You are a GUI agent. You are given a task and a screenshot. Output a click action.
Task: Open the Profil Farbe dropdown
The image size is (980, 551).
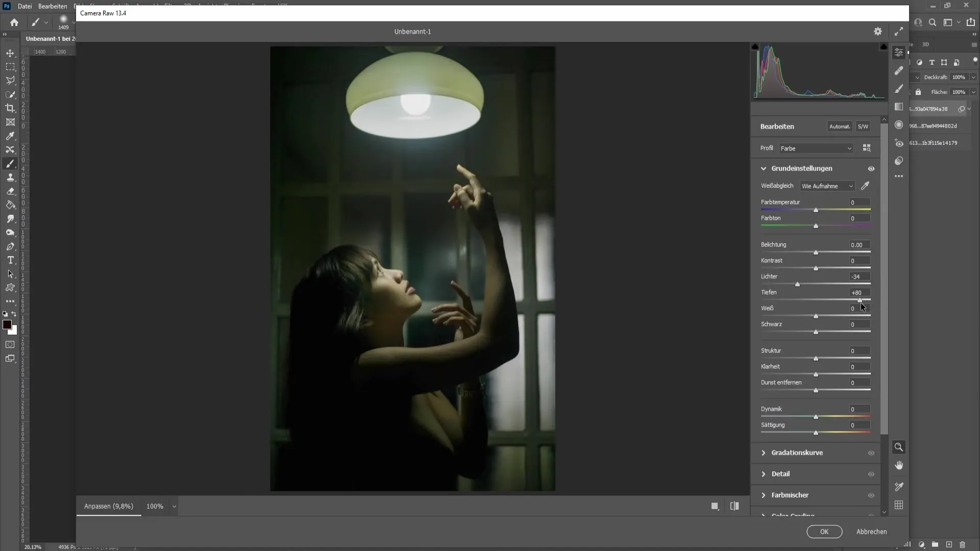(816, 148)
